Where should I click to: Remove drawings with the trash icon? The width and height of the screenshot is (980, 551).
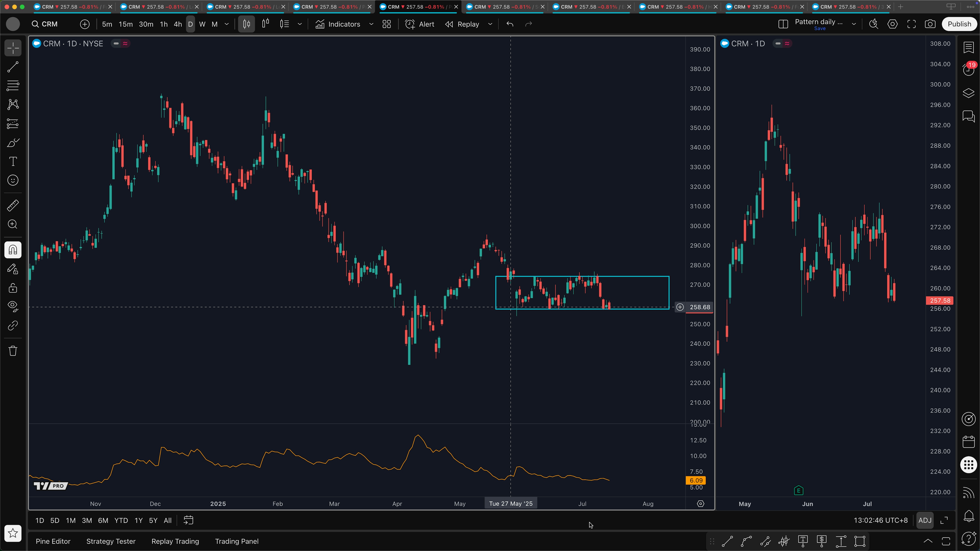click(x=13, y=350)
